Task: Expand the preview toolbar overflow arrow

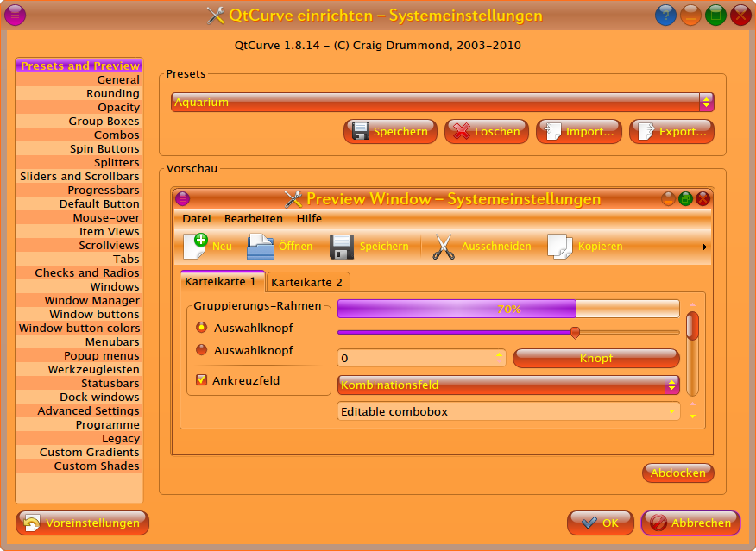Action: point(705,247)
